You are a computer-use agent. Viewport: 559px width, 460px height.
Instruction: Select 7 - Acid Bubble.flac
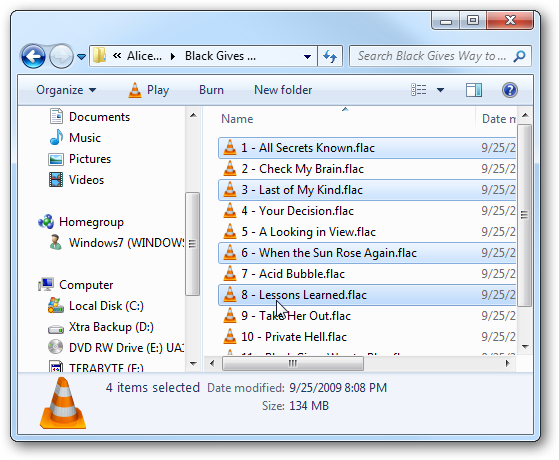(x=367, y=274)
